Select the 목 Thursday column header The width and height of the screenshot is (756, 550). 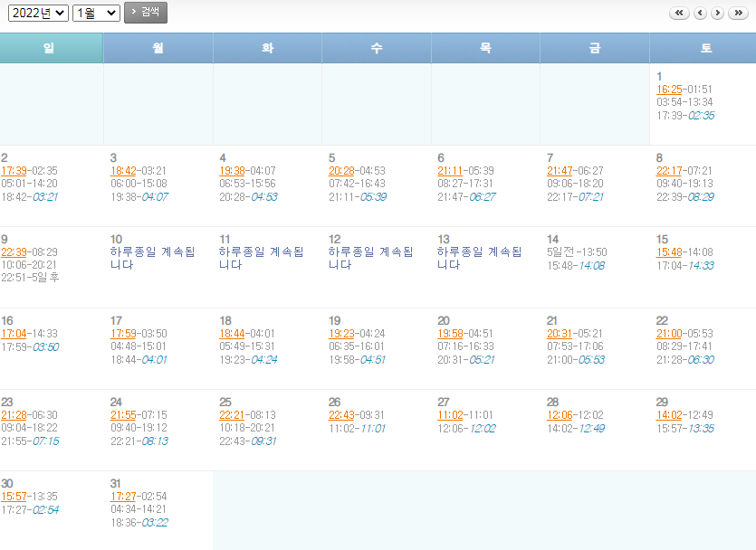pyautogui.click(x=485, y=48)
